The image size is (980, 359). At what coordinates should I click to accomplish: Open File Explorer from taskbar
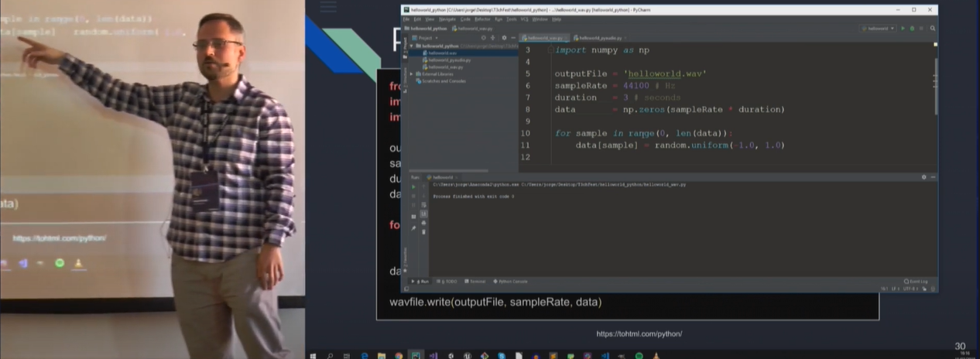click(x=382, y=355)
